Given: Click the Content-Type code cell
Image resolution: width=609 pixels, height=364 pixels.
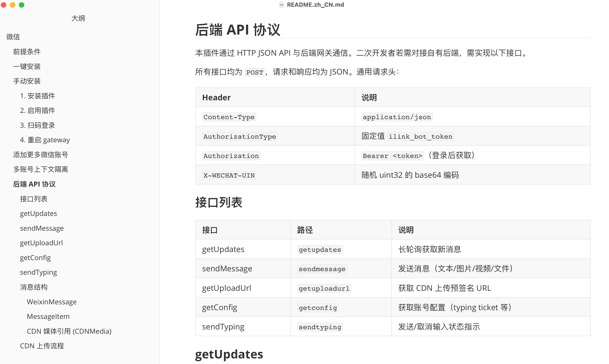Looking at the screenshot, I should click(x=229, y=117).
